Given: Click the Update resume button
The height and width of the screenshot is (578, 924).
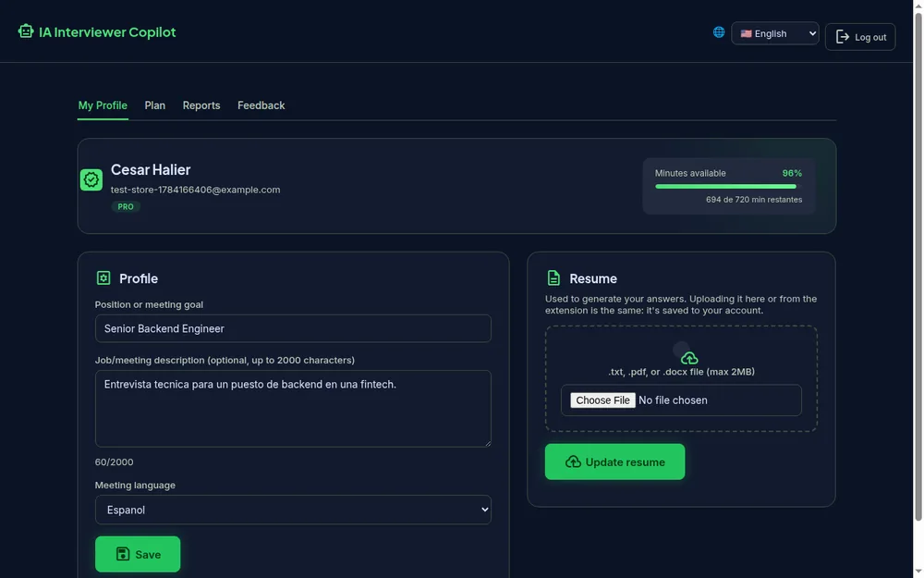Looking at the screenshot, I should (x=614, y=461).
